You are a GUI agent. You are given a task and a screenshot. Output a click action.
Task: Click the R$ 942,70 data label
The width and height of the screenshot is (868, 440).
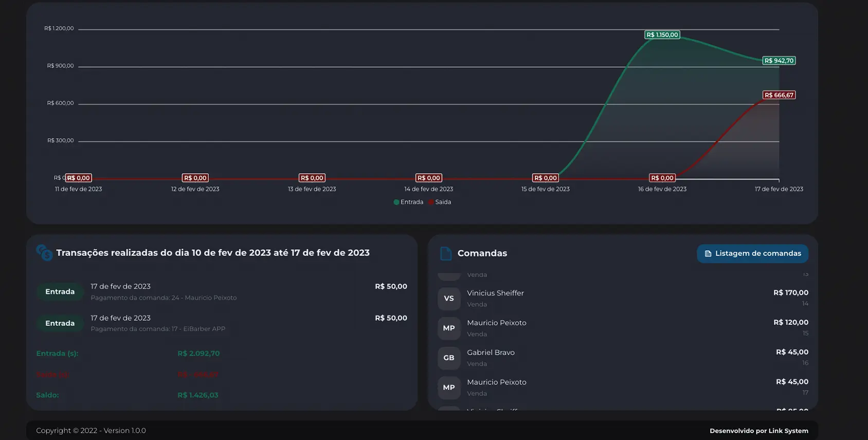coord(779,61)
